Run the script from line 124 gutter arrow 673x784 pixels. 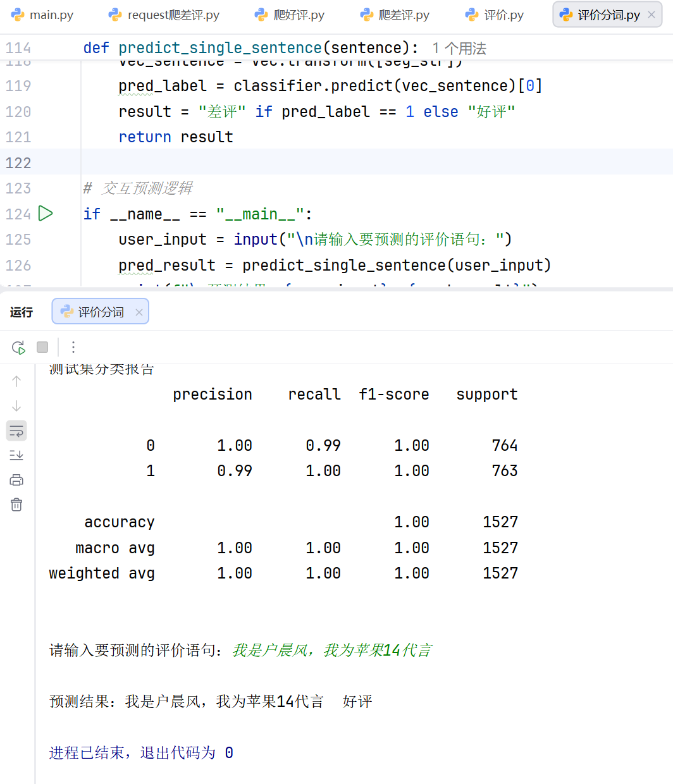pyautogui.click(x=45, y=214)
